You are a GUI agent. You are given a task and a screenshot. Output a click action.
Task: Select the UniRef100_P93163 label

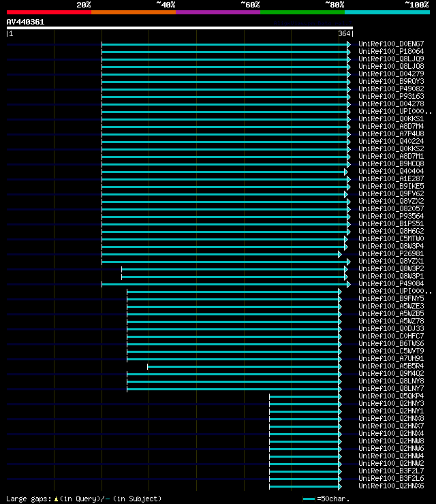point(391,96)
